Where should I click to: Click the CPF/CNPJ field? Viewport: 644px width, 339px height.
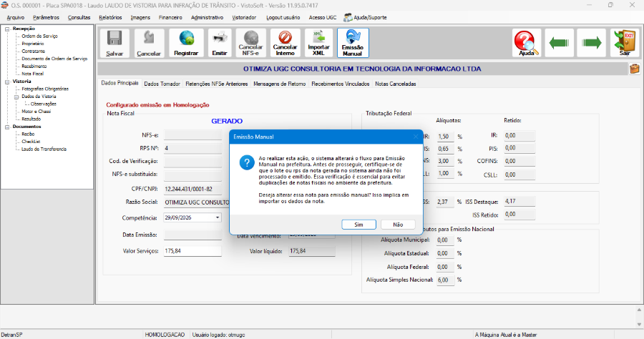point(192,190)
